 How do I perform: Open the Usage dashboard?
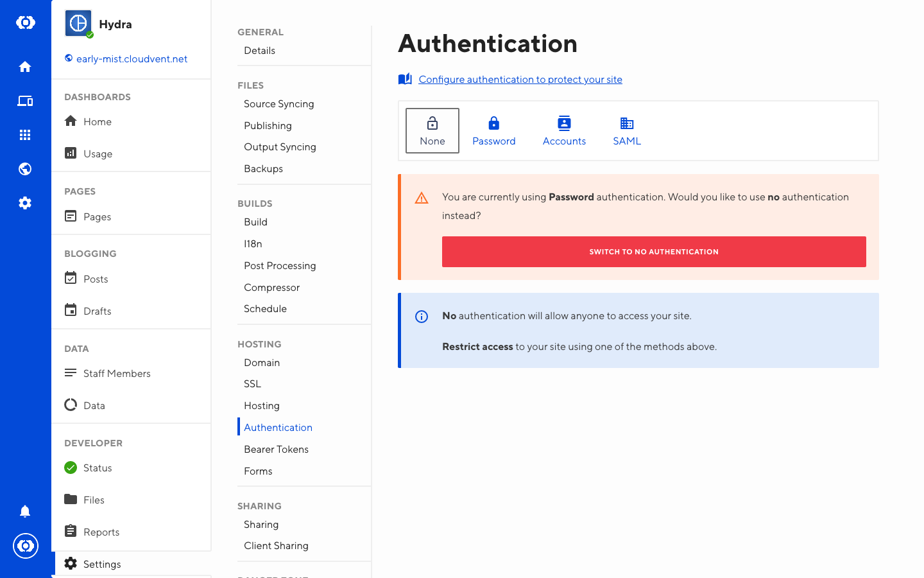[98, 154]
